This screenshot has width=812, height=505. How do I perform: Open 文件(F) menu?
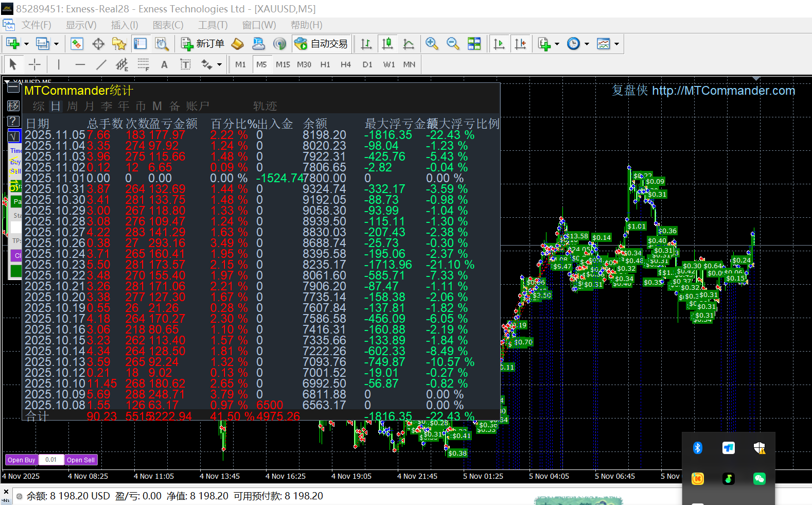(36, 25)
